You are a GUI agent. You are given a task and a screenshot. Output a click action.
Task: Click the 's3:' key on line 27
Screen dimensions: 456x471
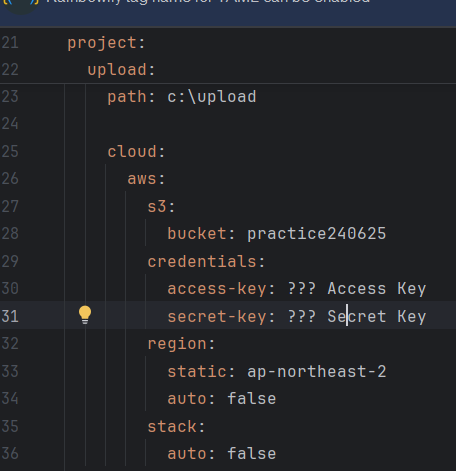161,206
